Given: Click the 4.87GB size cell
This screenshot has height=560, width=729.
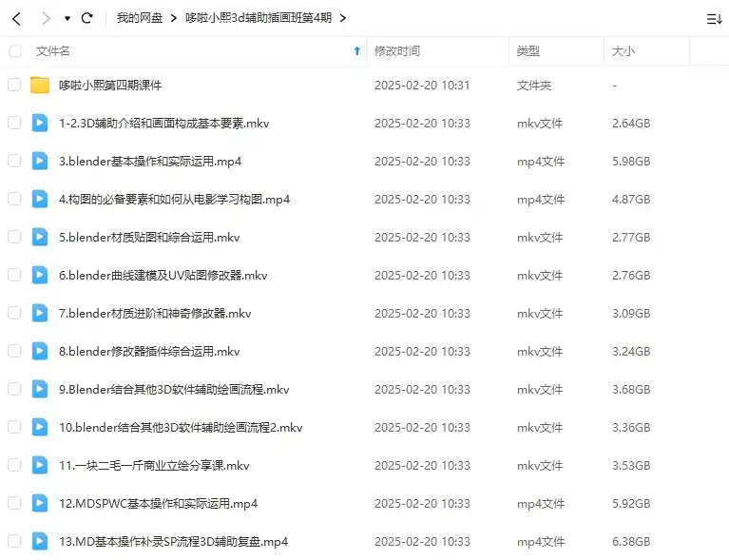Looking at the screenshot, I should point(631,200).
